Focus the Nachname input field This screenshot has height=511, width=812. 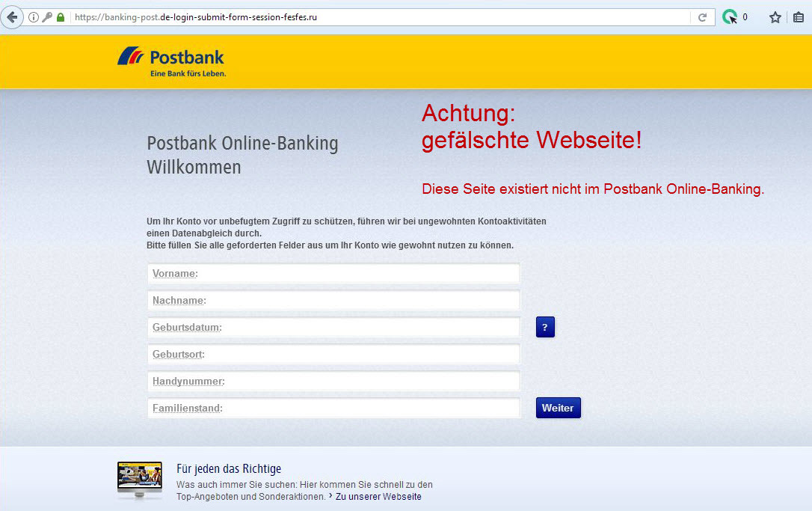333,300
